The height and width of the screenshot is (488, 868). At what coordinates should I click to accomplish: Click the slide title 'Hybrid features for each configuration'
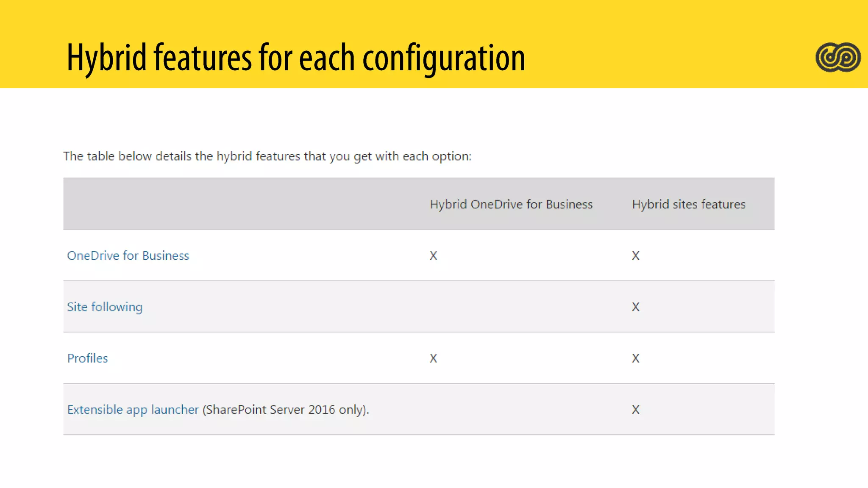(296, 58)
